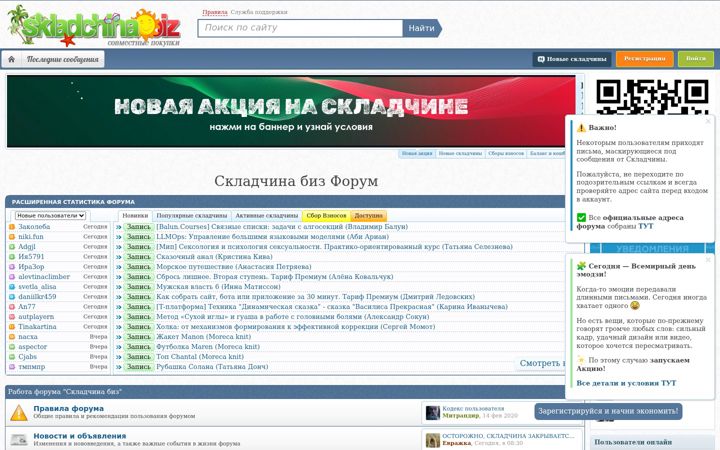Click the 'Найти' search button
The image size is (720, 450).
tap(422, 28)
